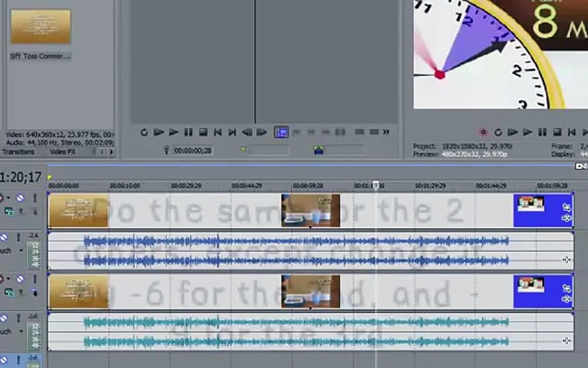Switch to the Video FX tab

point(62,152)
